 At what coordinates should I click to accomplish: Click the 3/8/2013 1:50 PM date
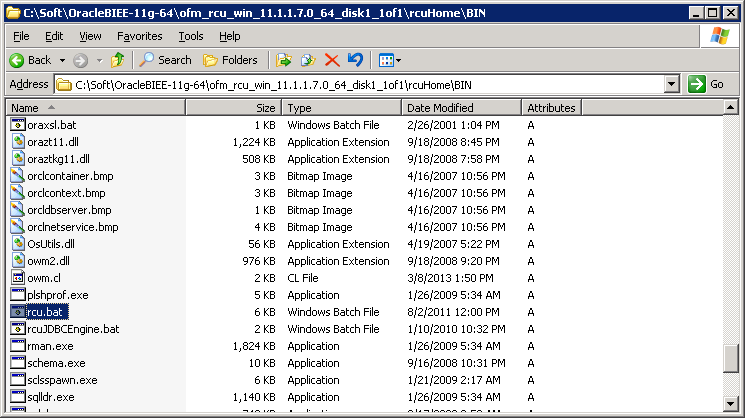click(450, 278)
